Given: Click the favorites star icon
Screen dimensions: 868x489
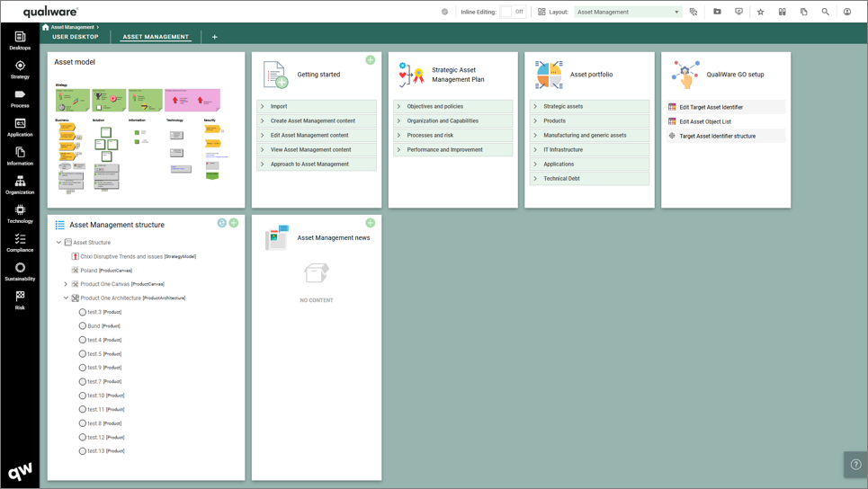Looking at the screenshot, I should [x=761, y=12].
